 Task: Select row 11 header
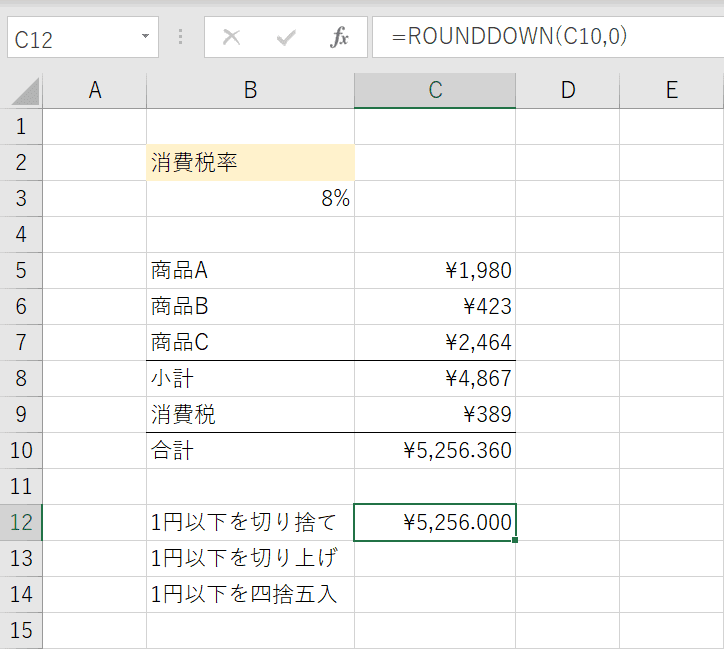(21, 487)
